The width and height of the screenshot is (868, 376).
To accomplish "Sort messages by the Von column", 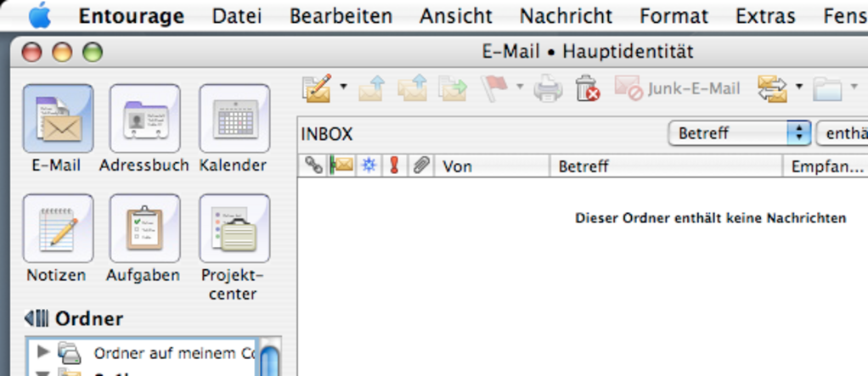I will 492,166.
